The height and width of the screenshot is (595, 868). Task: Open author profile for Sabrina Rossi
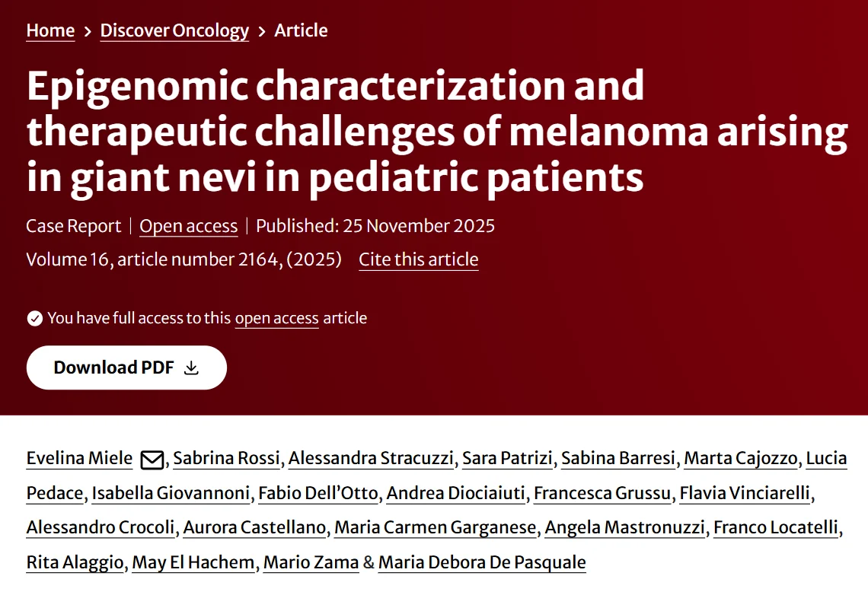click(226, 458)
